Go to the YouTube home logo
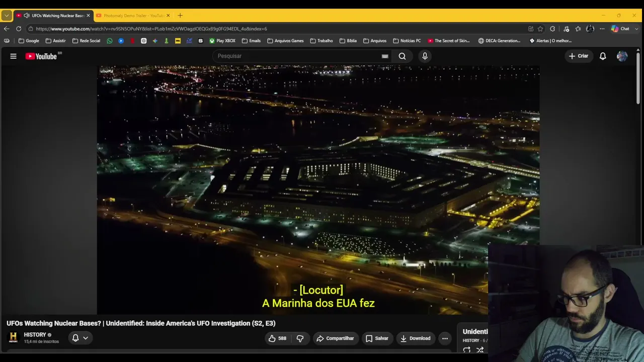The image size is (644, 362). [x=41, y=56]
